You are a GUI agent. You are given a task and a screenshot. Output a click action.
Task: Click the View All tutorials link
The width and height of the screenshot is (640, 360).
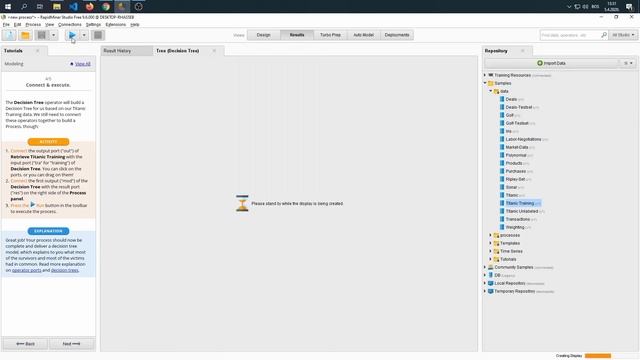pyautogui.click(x=82, y=64)
